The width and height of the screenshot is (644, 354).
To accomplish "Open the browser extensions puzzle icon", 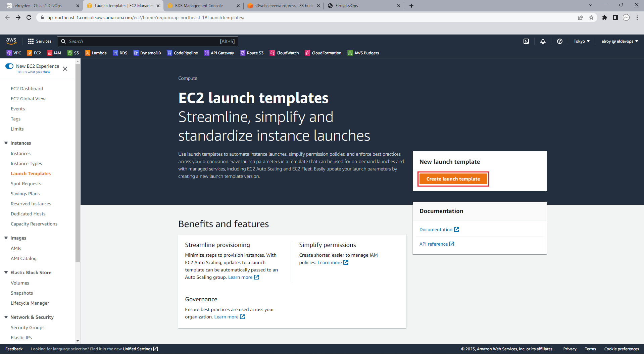I will [605, 17].
